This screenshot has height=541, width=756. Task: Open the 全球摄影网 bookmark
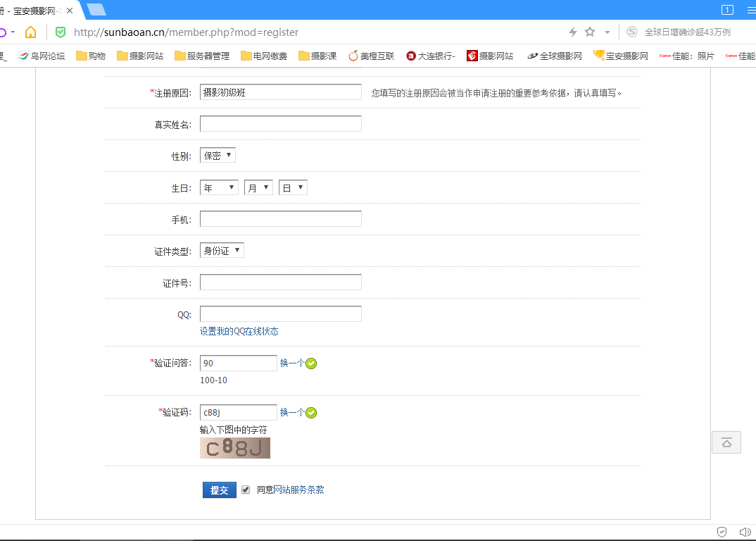(x=555, y=56)
